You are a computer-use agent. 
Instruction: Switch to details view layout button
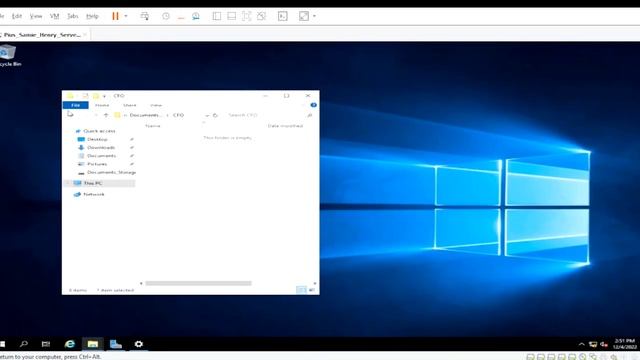301,290
